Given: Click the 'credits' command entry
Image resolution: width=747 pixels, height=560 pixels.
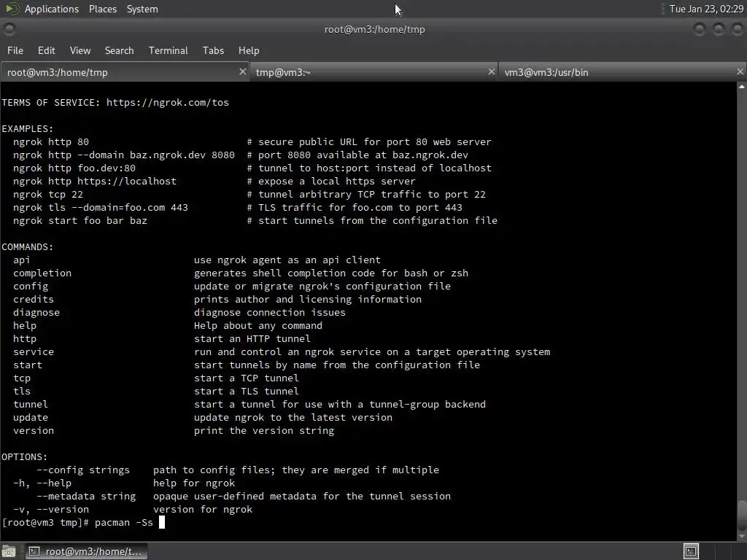Looking at the screenshot, I should pyautogui.click(x=34, y=299).
